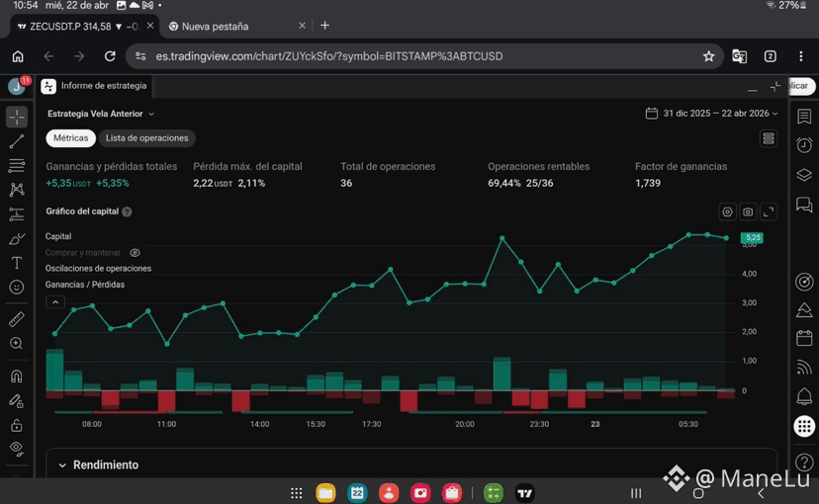Image resolution: width=819 pixels, height=504 pixels.
Task: Click the zoom in magnifier tool
Action: tap(16, 343)
